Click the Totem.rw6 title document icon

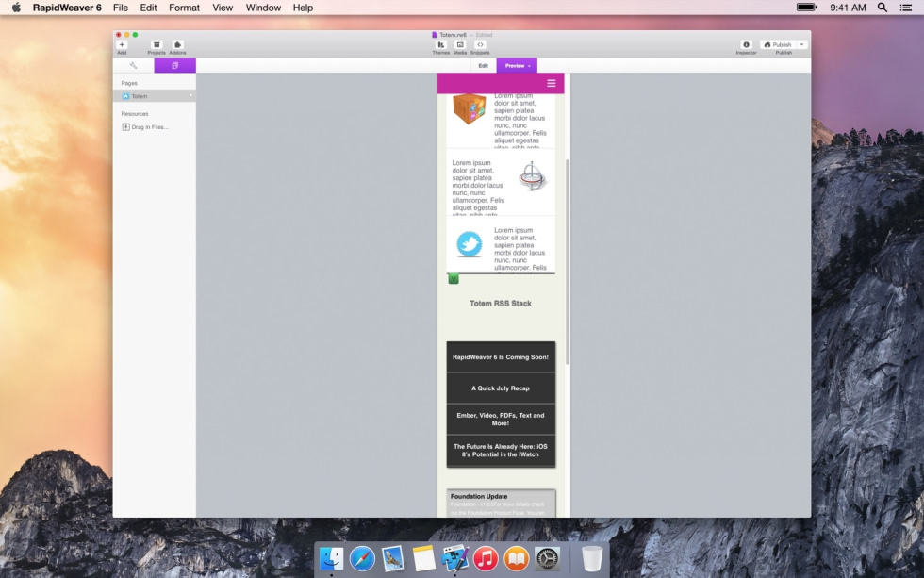click(x=435, y=35)
